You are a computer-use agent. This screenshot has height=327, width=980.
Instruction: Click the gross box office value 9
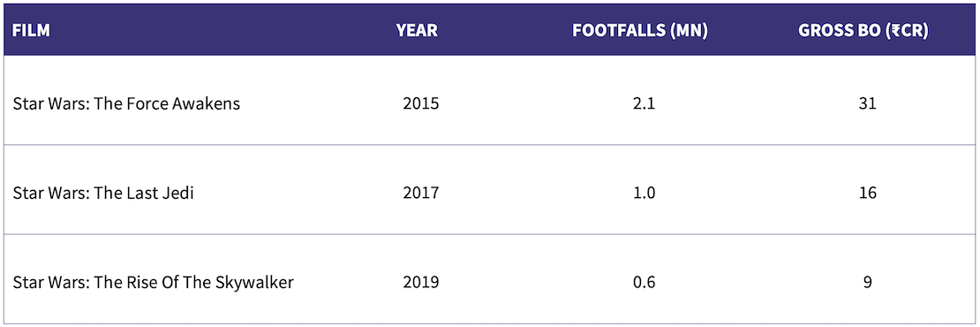868,283
